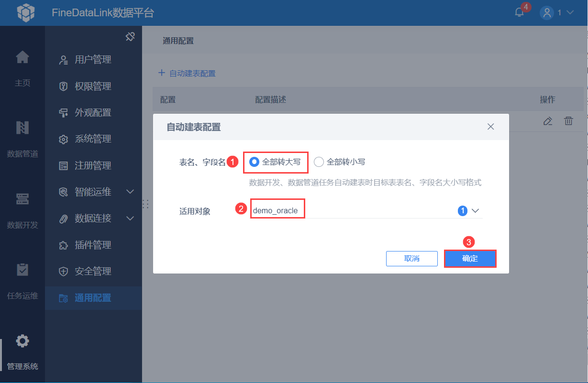588x383 pixels.
Task: Open the 数据开发 data development icon
Action: [22, 198]
